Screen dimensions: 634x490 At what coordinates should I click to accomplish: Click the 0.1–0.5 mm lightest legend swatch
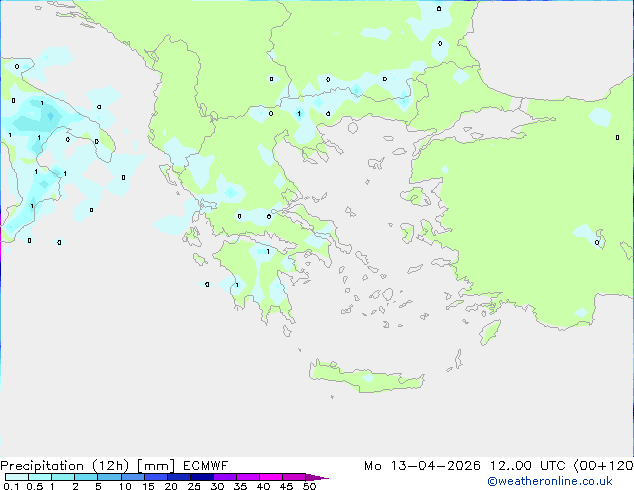pos(17,477)
